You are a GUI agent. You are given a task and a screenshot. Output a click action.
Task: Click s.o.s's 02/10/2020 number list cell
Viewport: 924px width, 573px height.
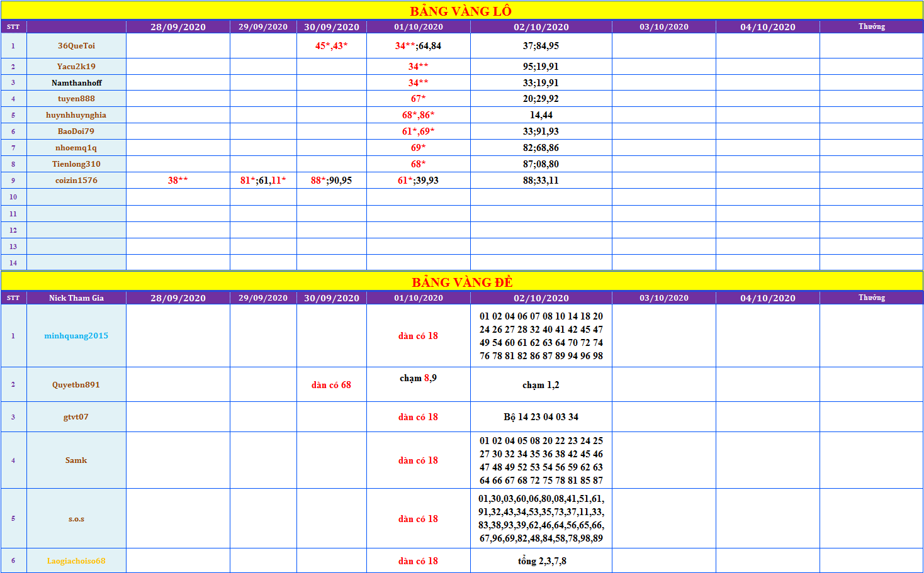[x=541, y=518]
